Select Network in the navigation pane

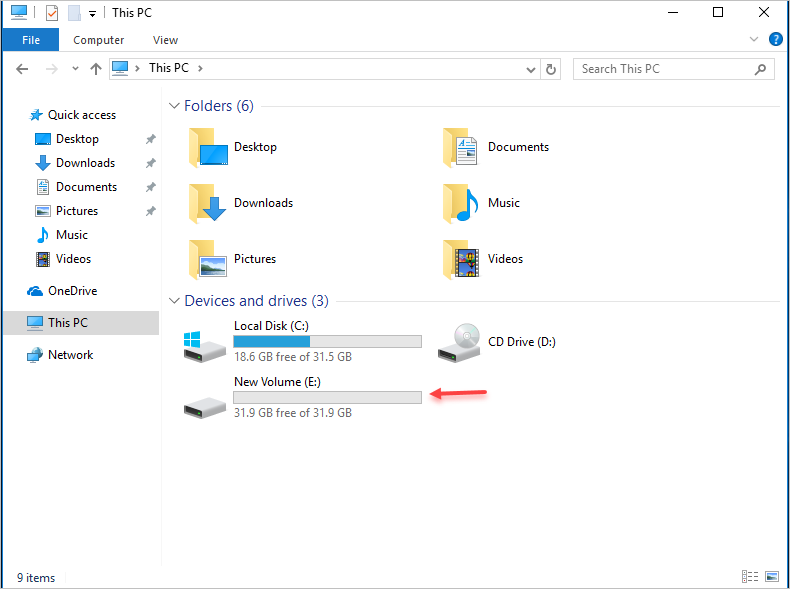(70, 355)
